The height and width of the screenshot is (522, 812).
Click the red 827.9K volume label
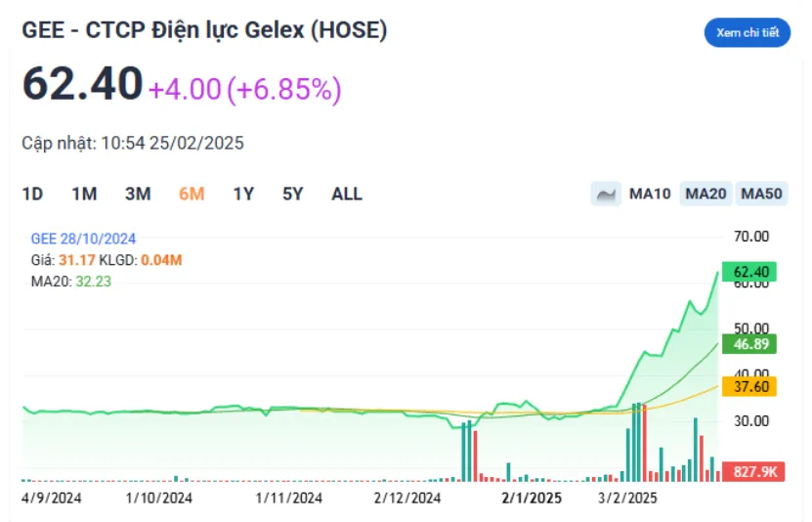pos(753,471)
